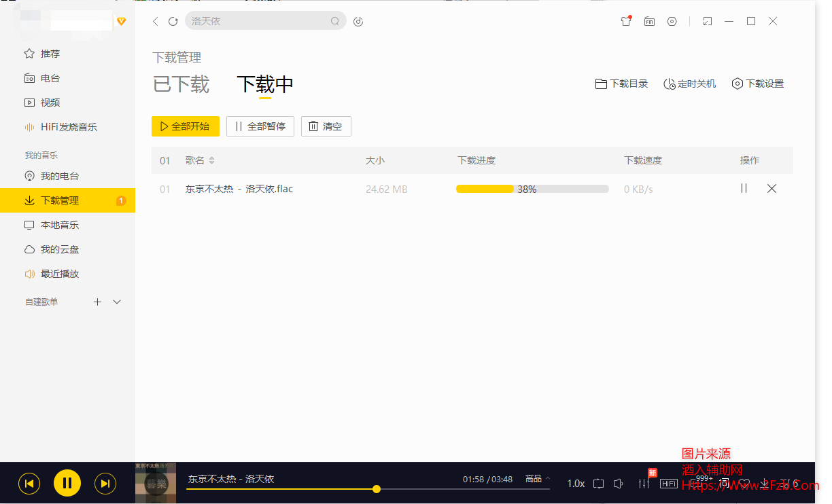832x504 pixels.
Task: Open the hexagon settings icon in the title bar
Action: 672,22
